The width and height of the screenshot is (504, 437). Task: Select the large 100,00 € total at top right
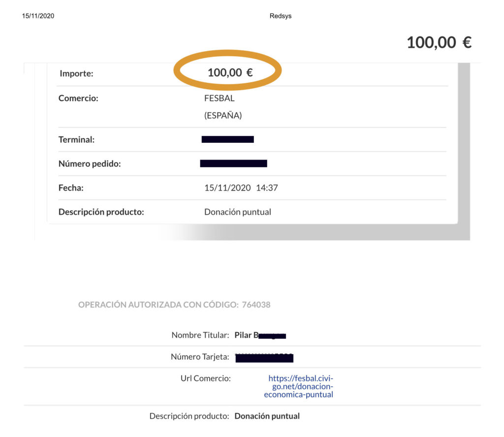(439, 42)
